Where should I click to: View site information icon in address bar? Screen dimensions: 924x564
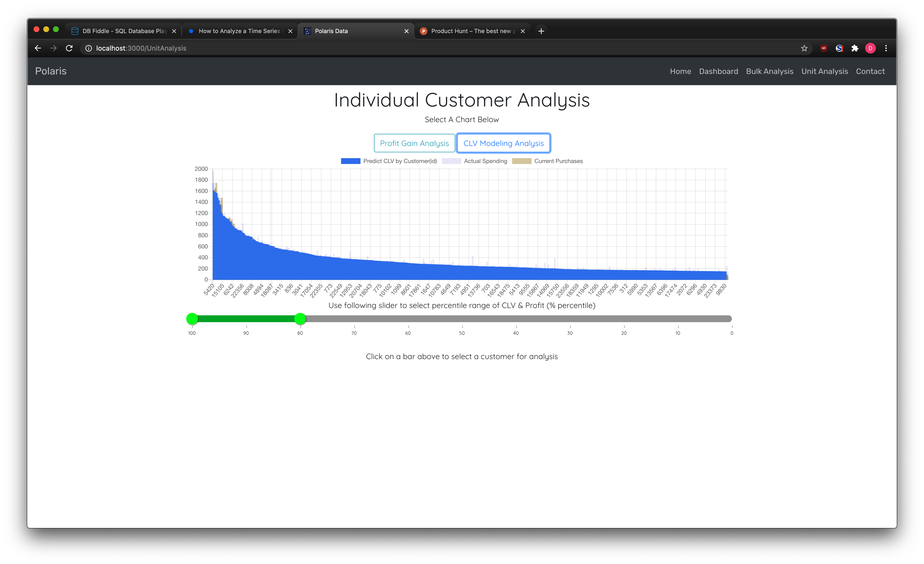89,48
